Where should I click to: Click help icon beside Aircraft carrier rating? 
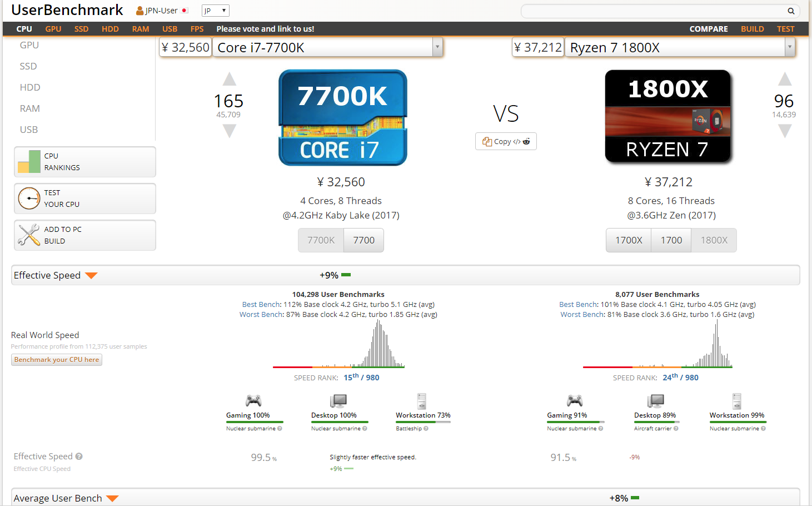[676, 429]
